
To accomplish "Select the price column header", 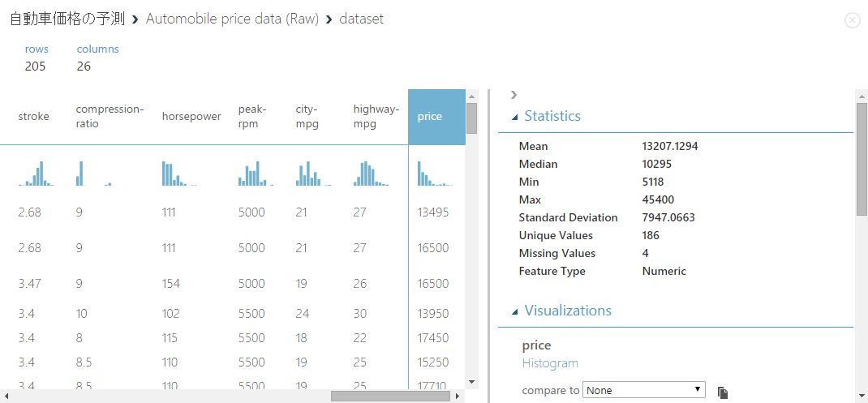I will pos(436,117).
